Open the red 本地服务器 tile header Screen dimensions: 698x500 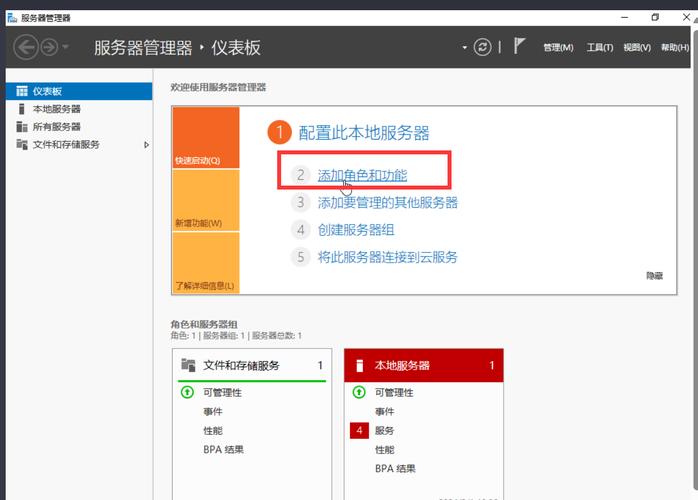click(424, 366)
